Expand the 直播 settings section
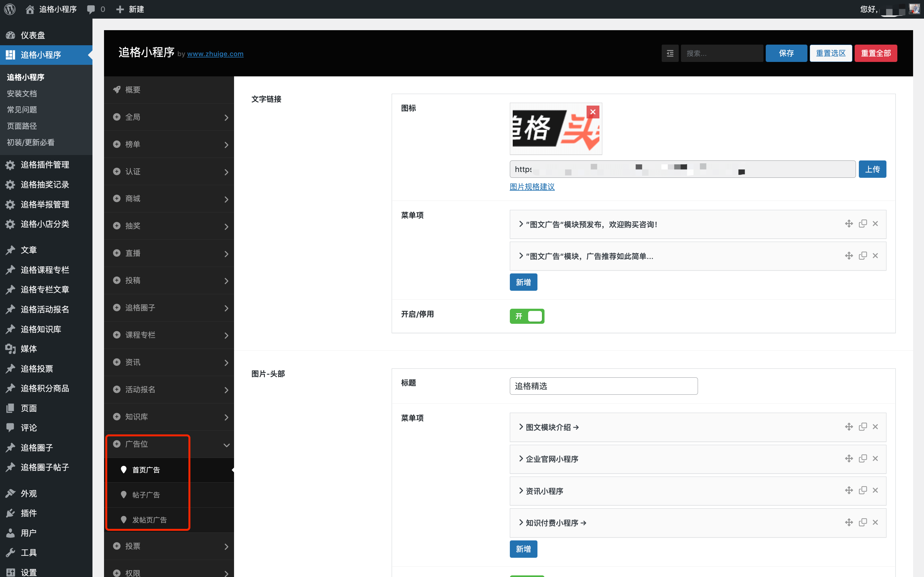The height and width of the screenshot is (577, 924). point(169,254)
